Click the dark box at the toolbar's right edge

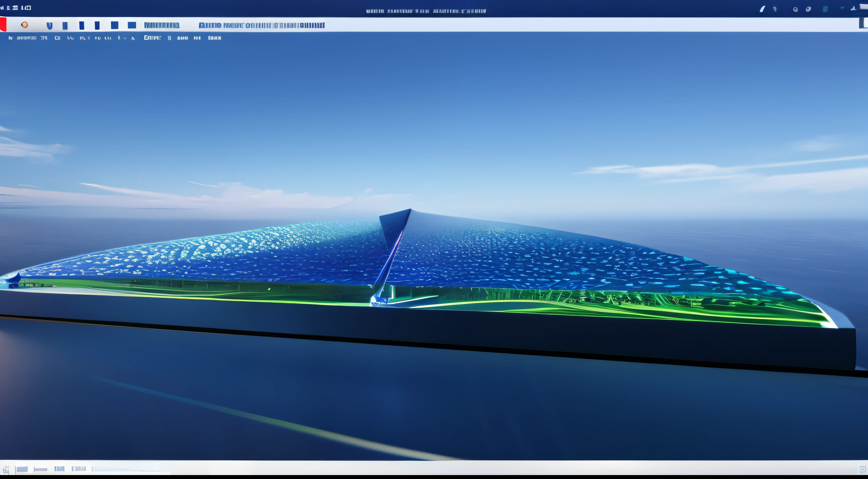click(x=863, y=23)
